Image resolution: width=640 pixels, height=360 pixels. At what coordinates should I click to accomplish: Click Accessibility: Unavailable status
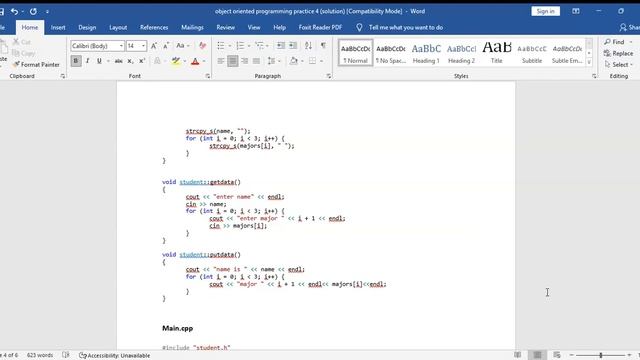(115, 356)
